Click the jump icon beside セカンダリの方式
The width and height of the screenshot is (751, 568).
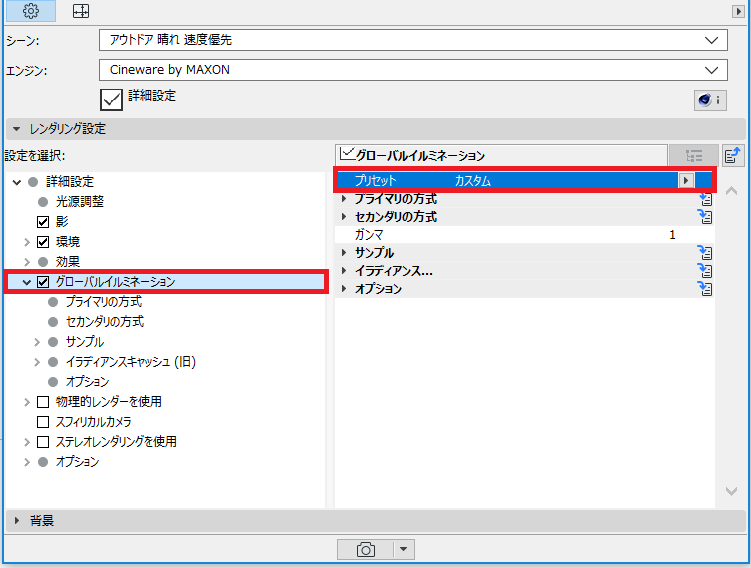705,216
